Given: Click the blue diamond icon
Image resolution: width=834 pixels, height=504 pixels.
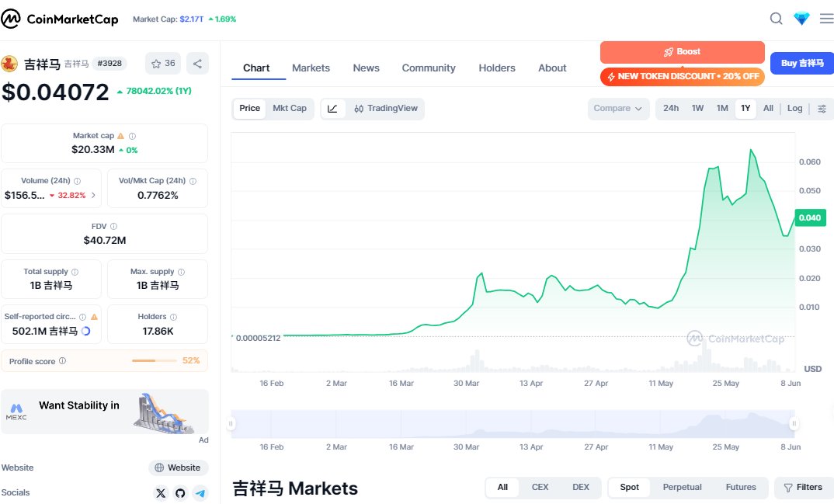Looking at the screenshot, I should click(x=801, y=19).
